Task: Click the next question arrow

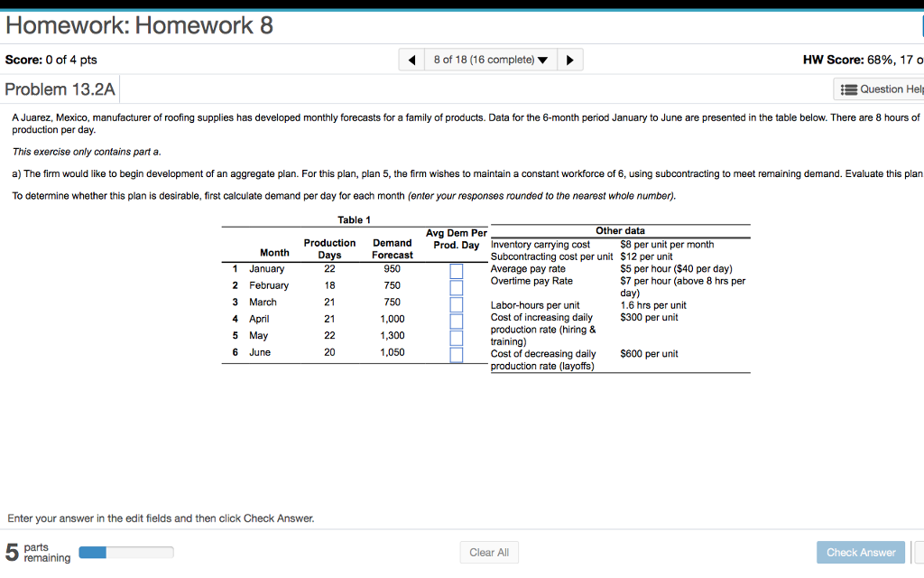Action: [569, 59]
